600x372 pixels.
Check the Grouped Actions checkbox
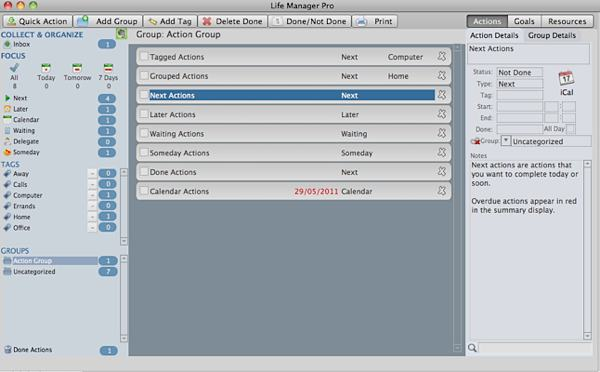144,76
